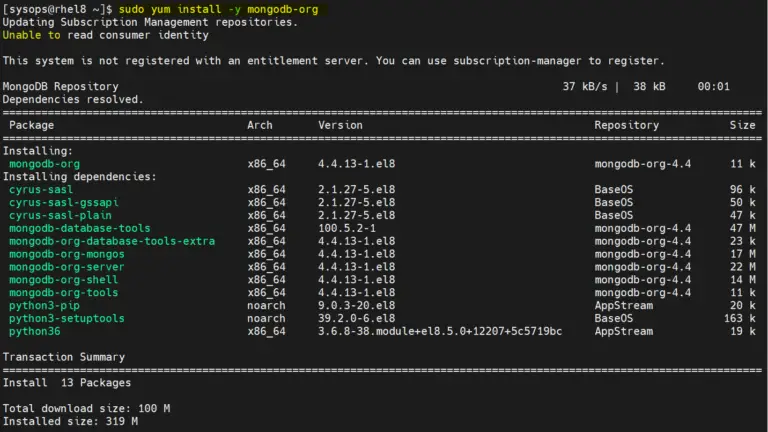Click the Repository column header
The image size is (768, 432).
[626, 125]
